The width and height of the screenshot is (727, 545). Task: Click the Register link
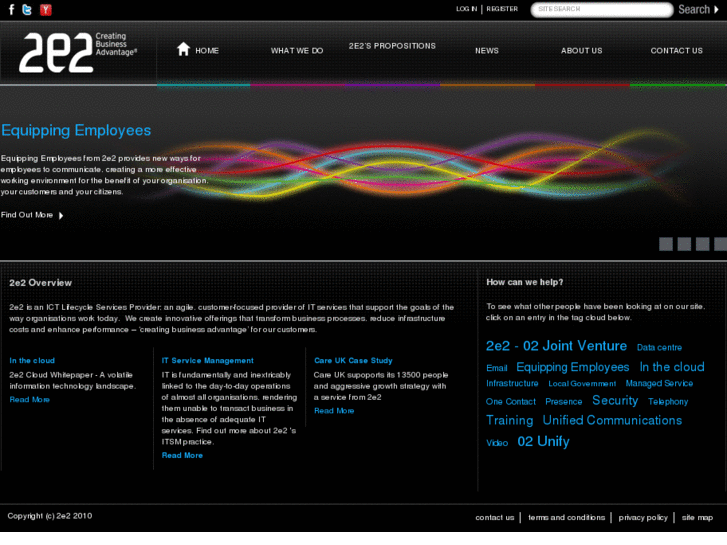[502, 9]
